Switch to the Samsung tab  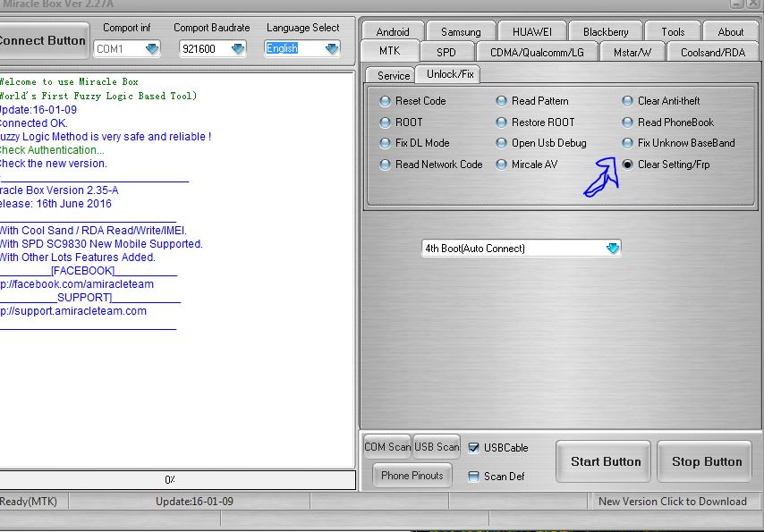[461, 31]
